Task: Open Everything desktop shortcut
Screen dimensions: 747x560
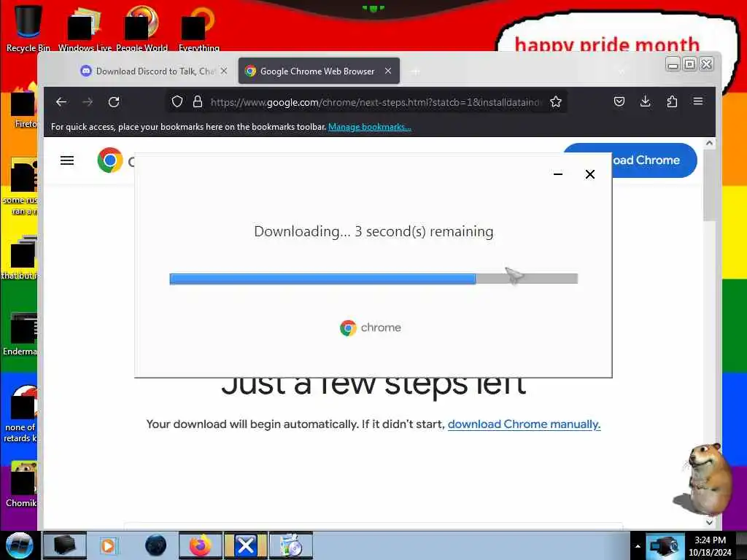Action: point(198,28)
